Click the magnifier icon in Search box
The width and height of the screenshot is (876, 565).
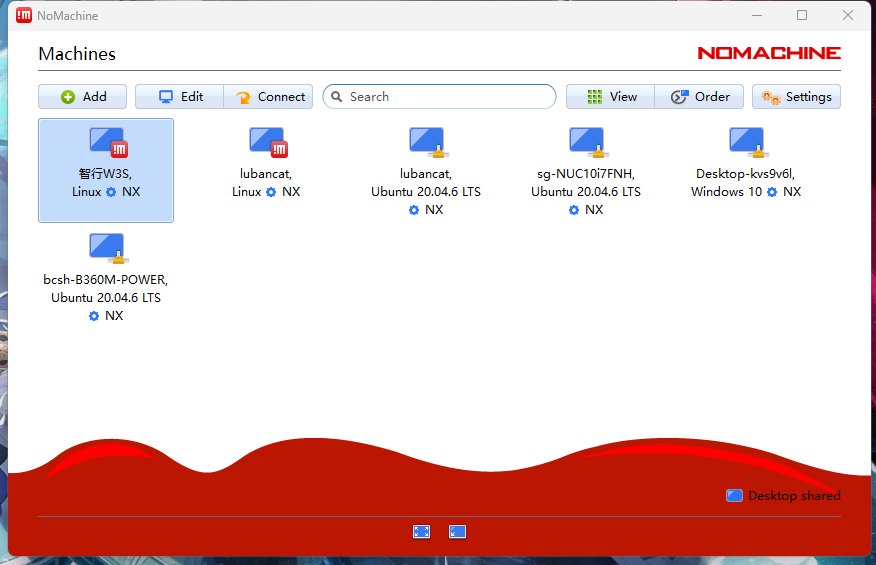(337, 97)
